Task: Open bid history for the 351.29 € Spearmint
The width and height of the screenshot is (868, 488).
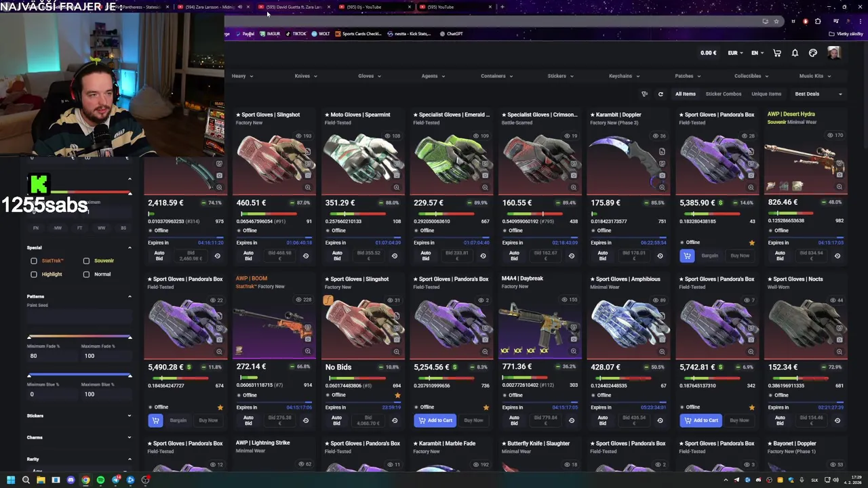Action: [395, 256]
